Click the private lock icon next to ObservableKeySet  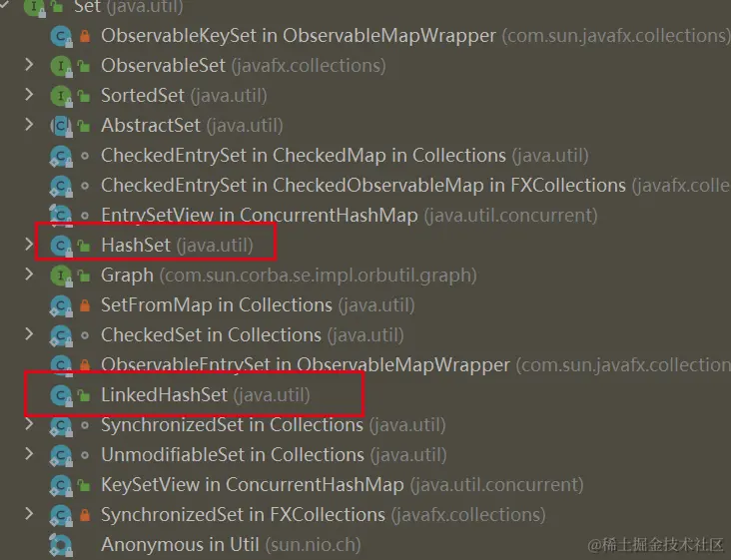point(85,36)
